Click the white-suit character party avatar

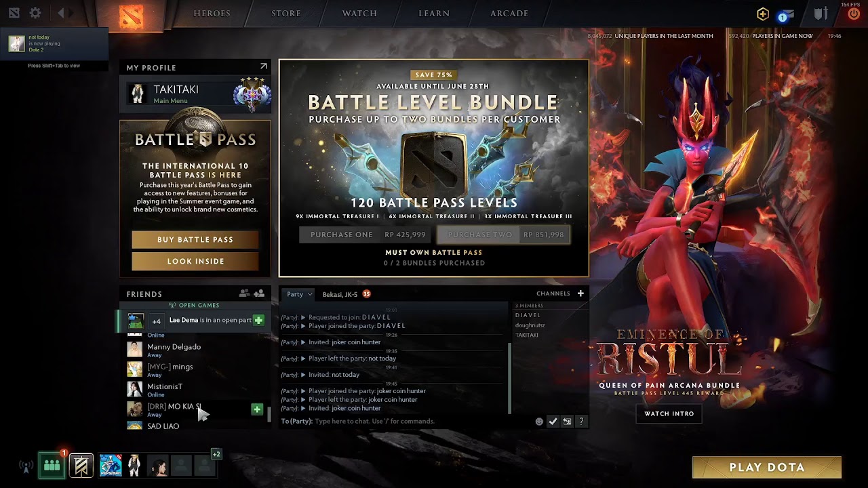click(x=134, y=466)
